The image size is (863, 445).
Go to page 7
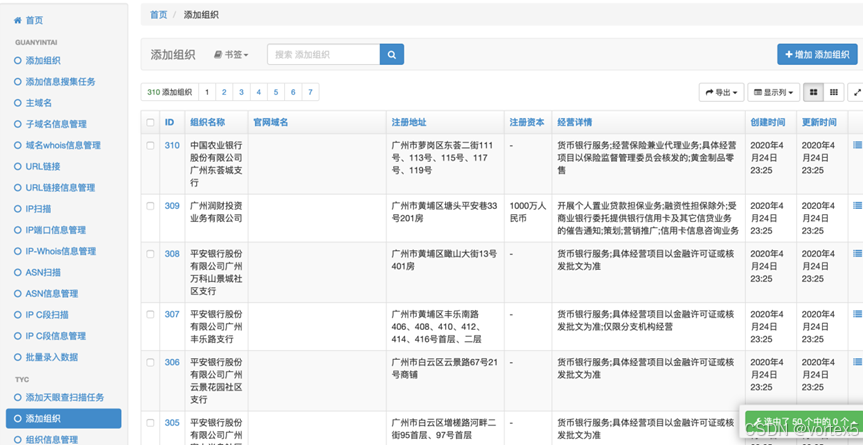(x=310, y=92)
